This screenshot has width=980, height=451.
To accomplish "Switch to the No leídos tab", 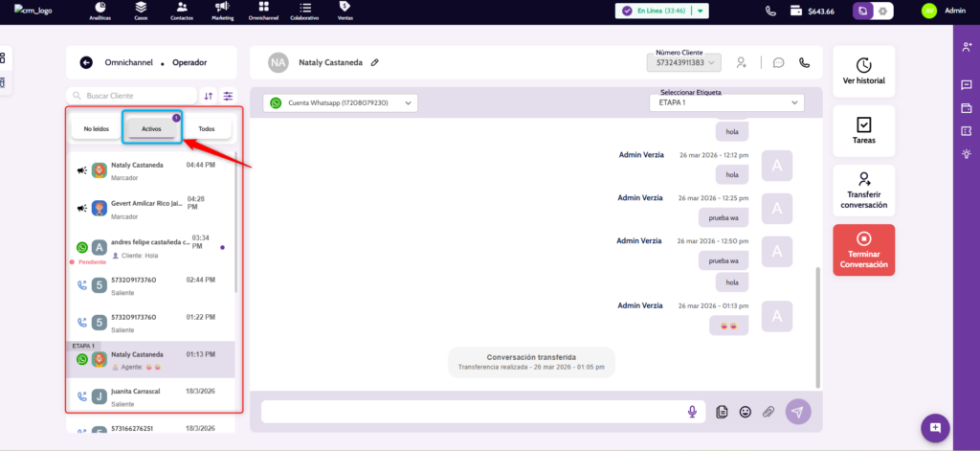I will [96, 128].
